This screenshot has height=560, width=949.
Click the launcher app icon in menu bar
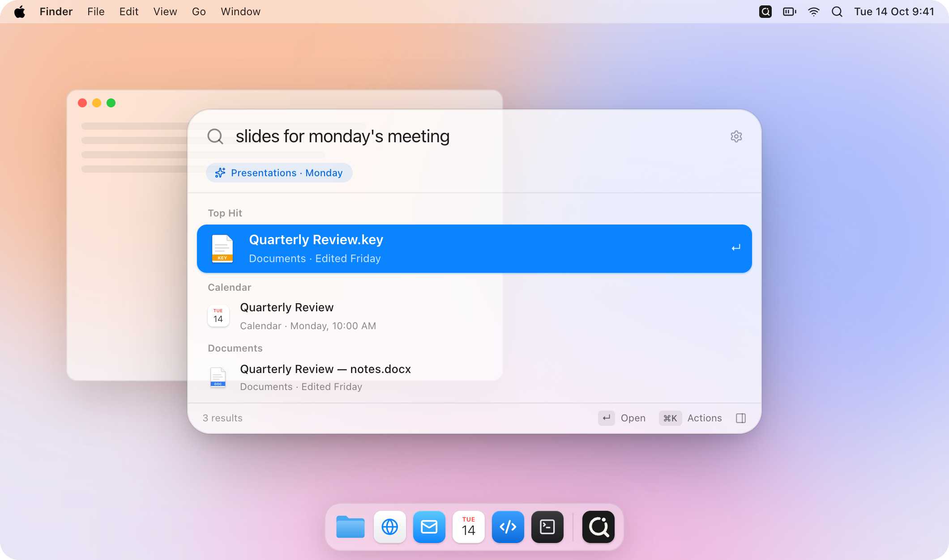[765, 12]
